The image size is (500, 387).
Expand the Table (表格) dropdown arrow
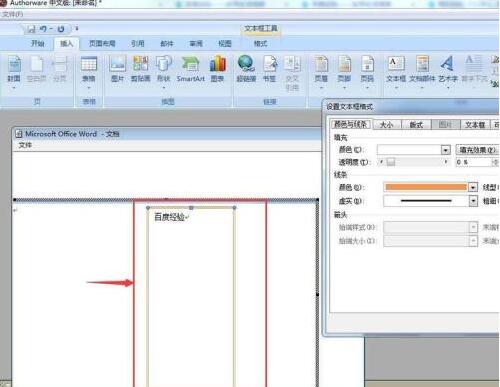89,88
